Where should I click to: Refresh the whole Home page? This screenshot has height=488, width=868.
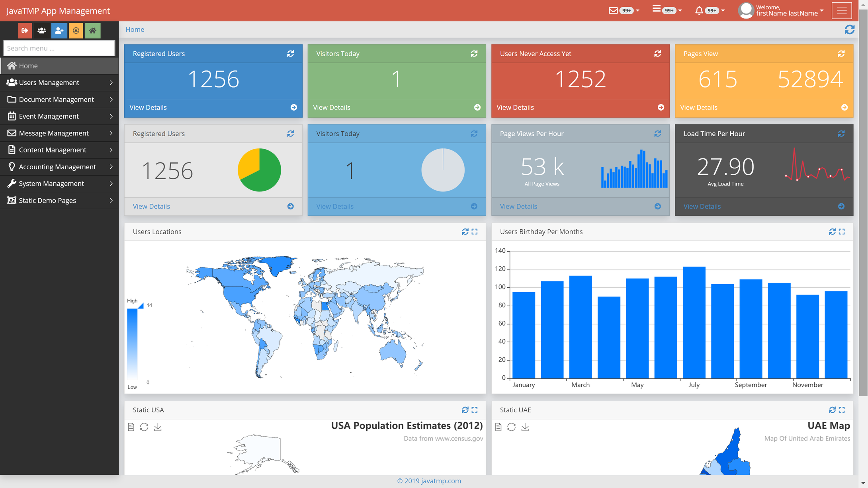pyautogui.click(x=850, y=29)
